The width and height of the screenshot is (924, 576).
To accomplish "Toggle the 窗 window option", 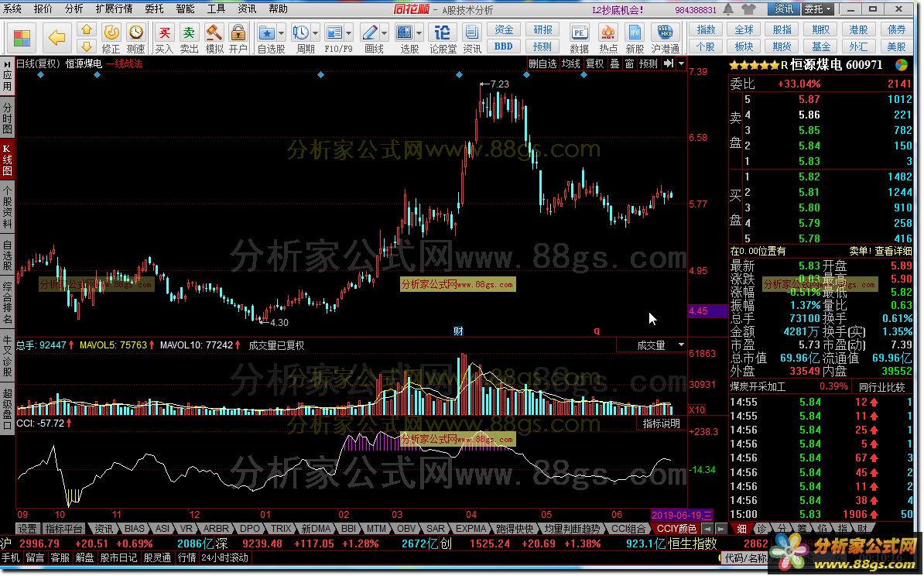I will (629, 63).
